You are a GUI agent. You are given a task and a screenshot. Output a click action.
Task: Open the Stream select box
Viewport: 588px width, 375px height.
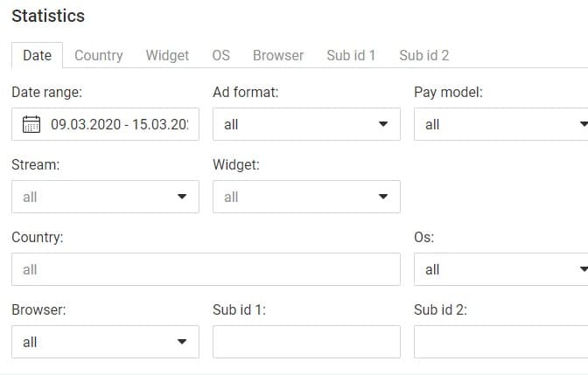point(105,197)
